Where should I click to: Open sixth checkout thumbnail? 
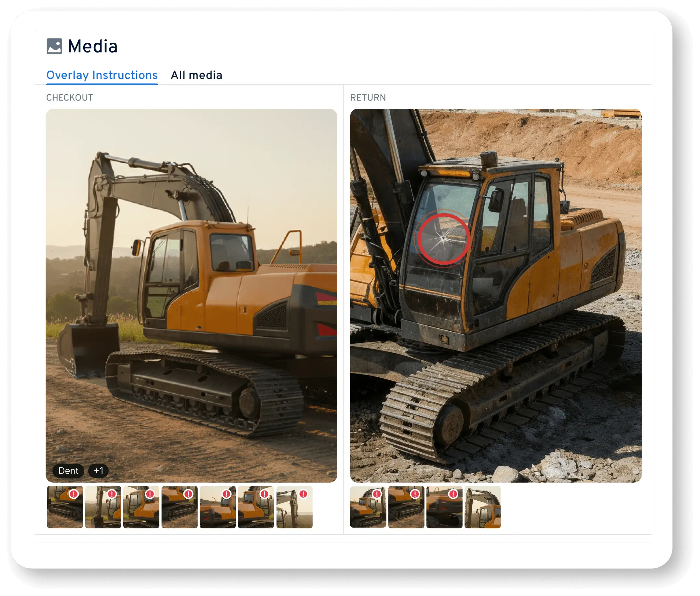tap(256, 506)
